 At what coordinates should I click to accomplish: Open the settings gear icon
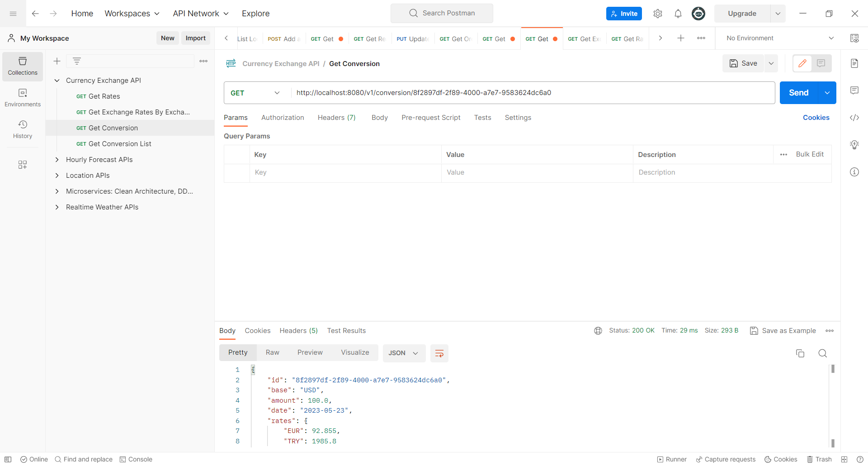tap(658, 14)
